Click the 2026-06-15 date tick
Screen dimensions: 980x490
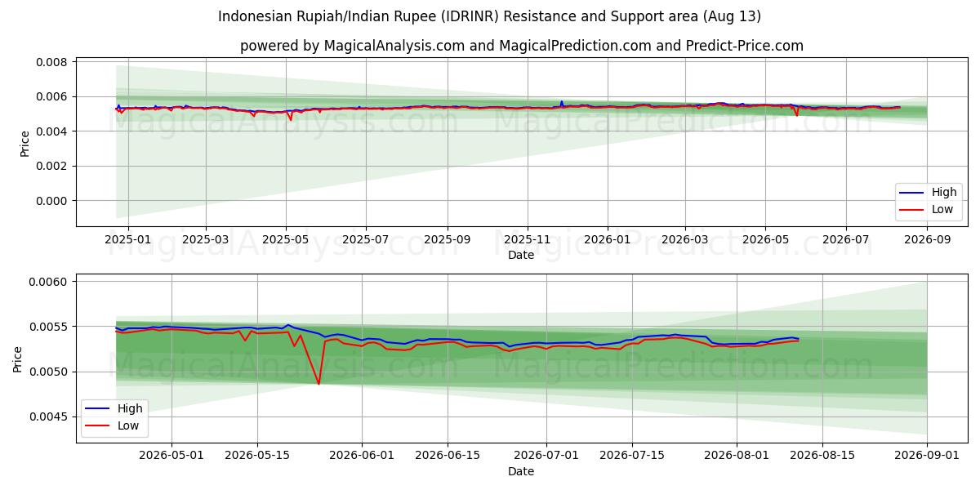pos(448,456)
